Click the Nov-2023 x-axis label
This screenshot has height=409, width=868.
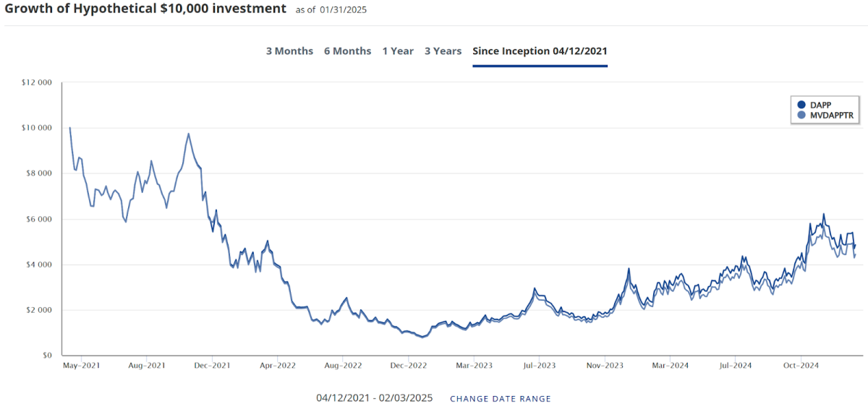(x=605, y=366)
